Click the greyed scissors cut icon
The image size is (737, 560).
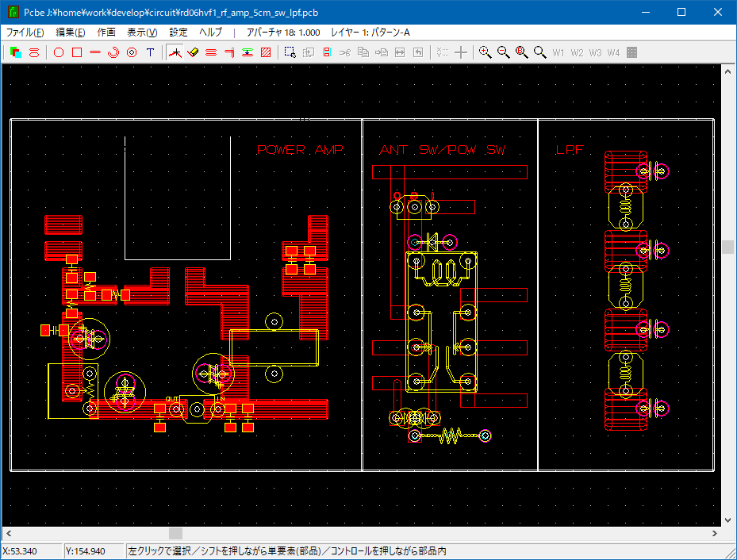345,52
